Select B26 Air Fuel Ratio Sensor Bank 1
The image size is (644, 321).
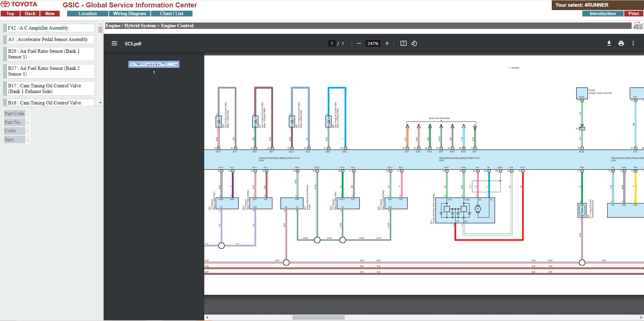pyautogui.click(x=49, y=54)
